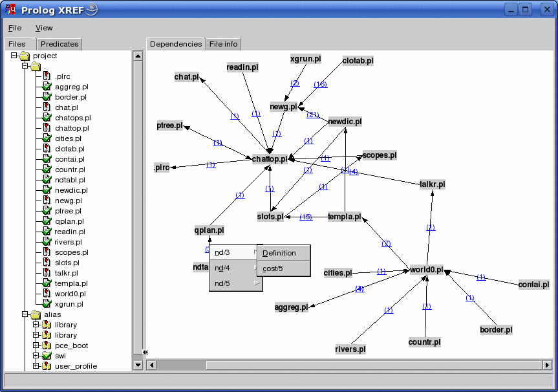Click the world0.pl icon in file tree
The width and height of the screenshot is (558, 392).
tap(47, 294)
